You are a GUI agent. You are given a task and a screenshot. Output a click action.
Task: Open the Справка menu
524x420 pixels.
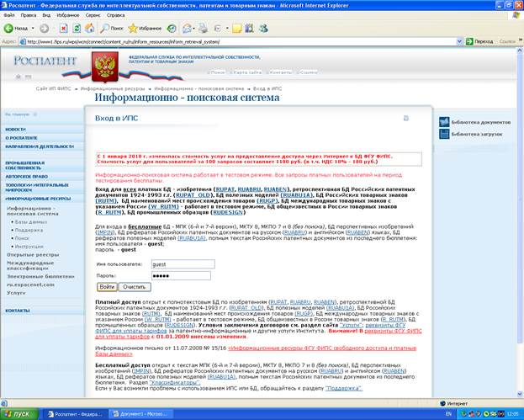point(115,15)
